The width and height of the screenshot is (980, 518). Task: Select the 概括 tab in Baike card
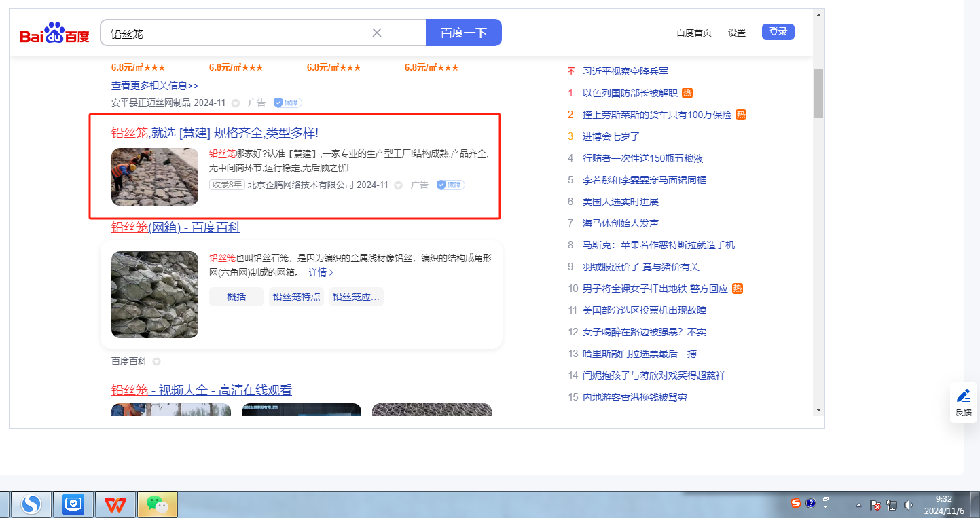pos(236,297)
